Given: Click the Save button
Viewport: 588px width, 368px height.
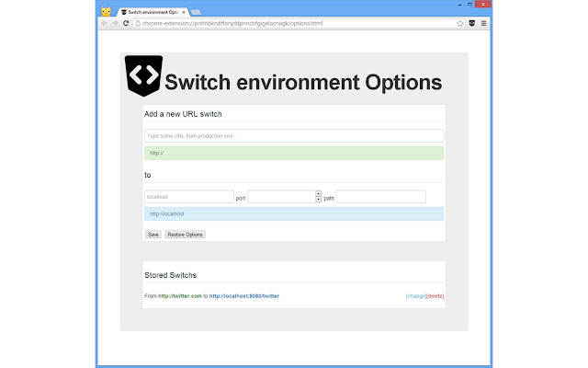Looking at the screenshot, I should (153, 235).
